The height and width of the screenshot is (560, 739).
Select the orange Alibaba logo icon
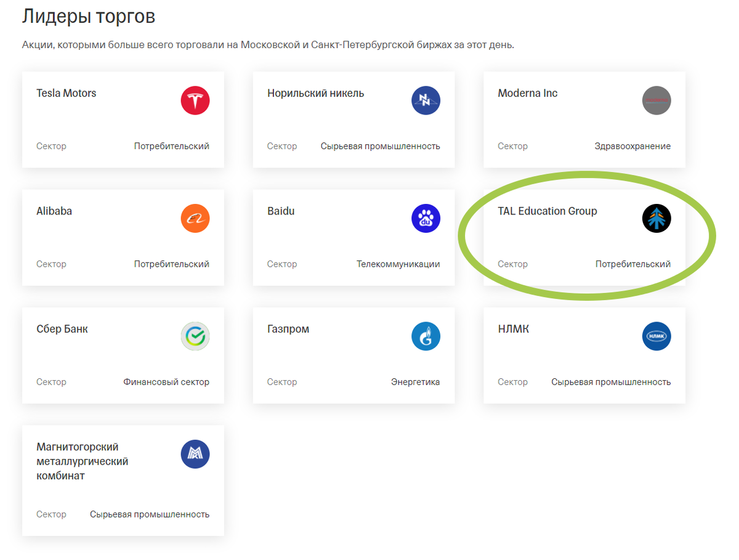coord(195,218)
